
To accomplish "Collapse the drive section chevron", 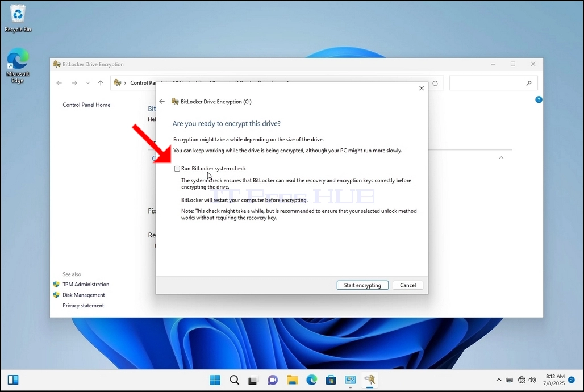I will pos(501,157).
